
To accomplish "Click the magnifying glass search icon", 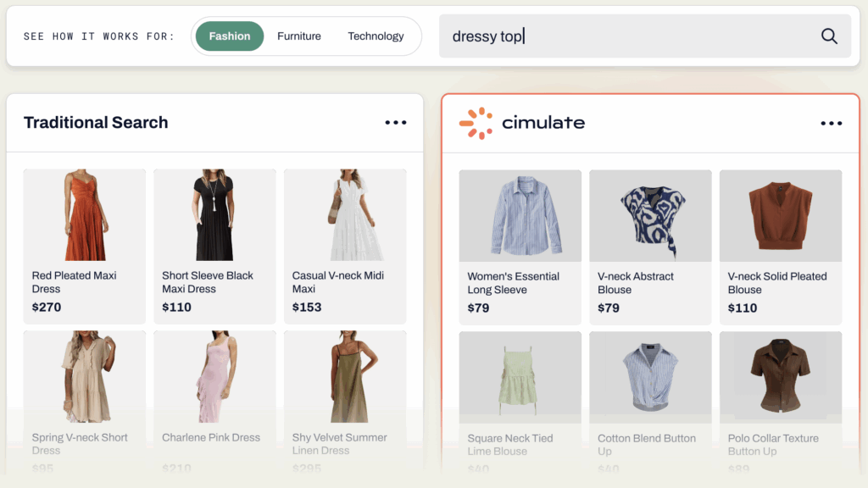I will point(829,36).
